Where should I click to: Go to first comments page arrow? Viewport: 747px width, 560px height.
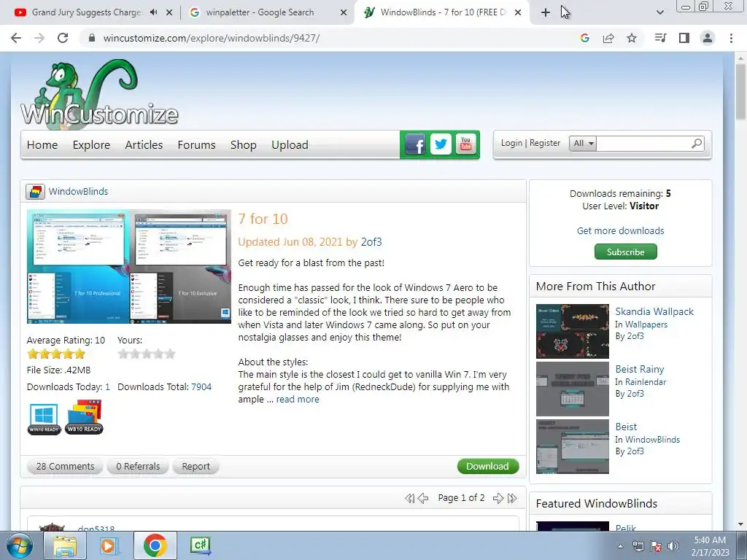coord(409,498)
